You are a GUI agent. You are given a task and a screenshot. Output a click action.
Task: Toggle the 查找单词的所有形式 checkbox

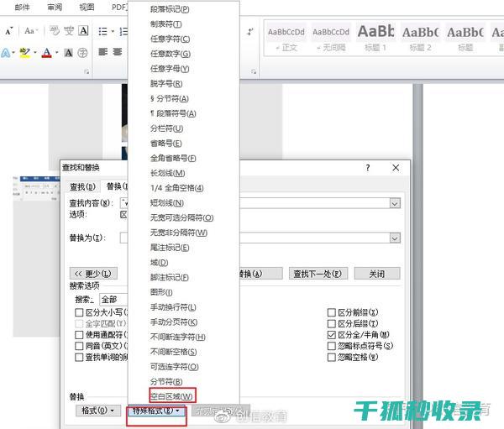[79, 358]
